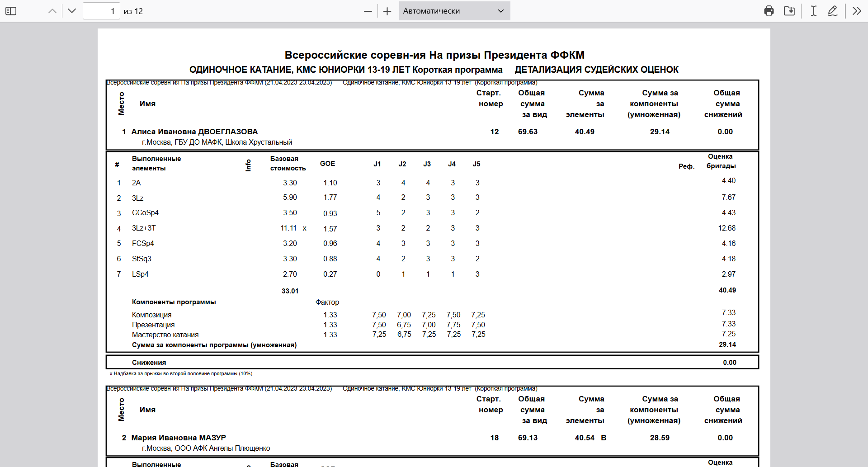This screenshot has width=868, height=467.
Task: Print the document
Action: (769, 11)
